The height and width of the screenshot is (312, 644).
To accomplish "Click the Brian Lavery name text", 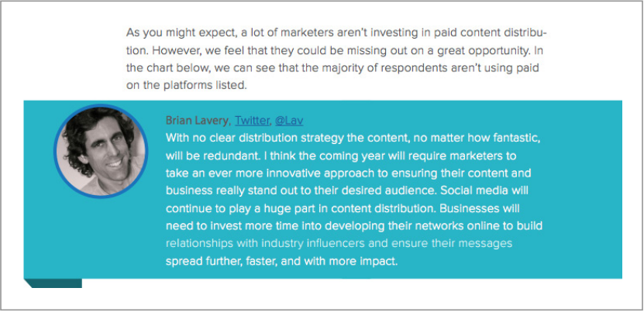I will point(198,121).
